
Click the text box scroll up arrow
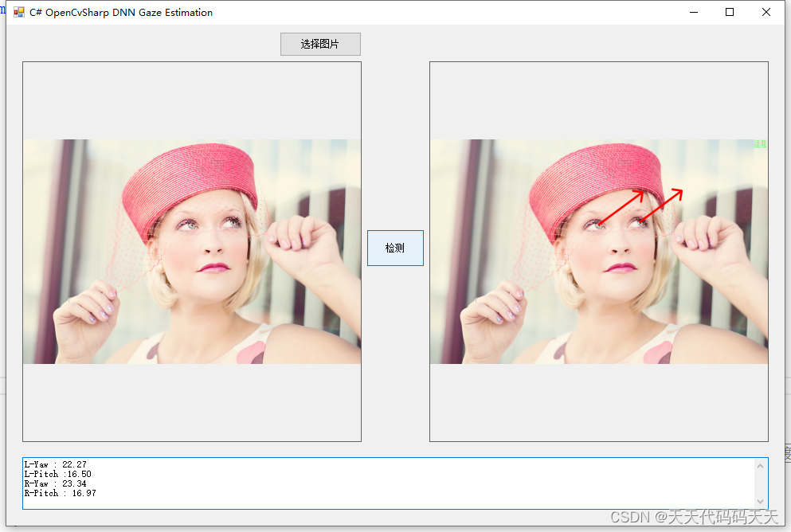[760, 466]
